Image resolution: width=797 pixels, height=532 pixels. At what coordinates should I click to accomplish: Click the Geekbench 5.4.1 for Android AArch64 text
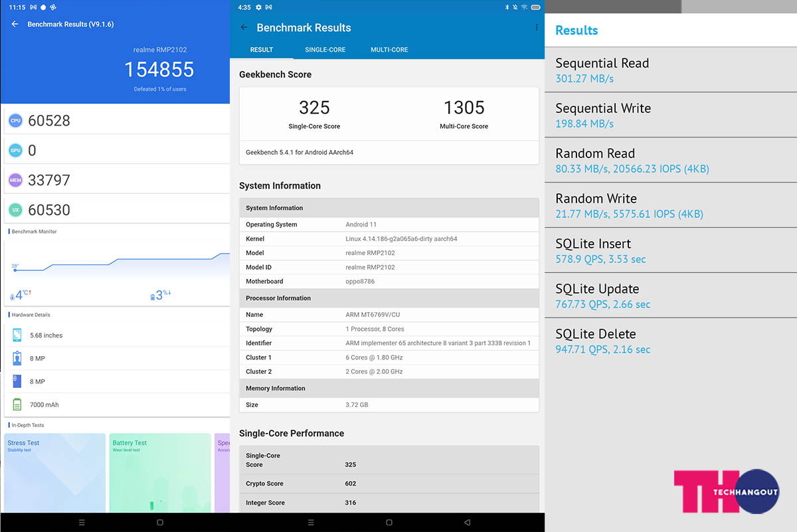tap(300, 152)
